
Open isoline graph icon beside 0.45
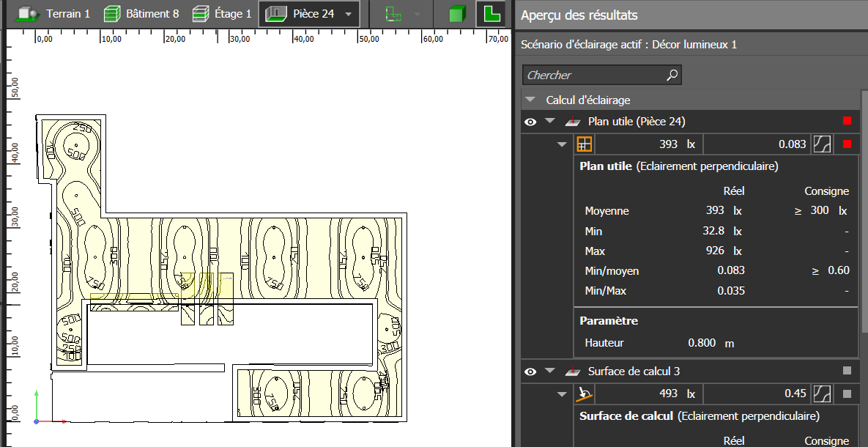point(824,394)
